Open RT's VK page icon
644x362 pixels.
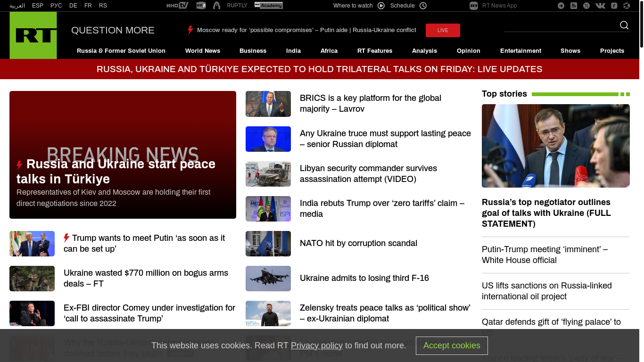pyautogui.click(x=600, y=6)
